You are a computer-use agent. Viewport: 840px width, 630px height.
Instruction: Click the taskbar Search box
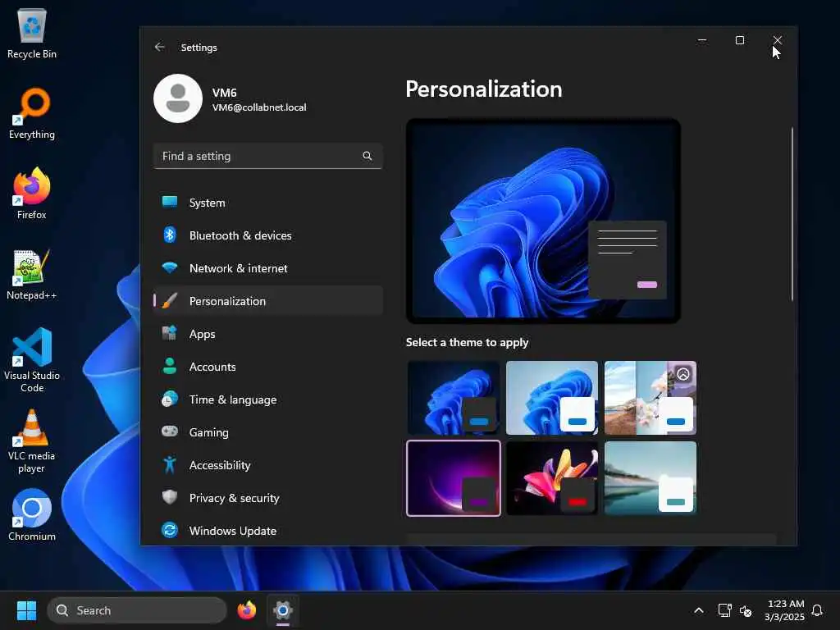(137, 610)
